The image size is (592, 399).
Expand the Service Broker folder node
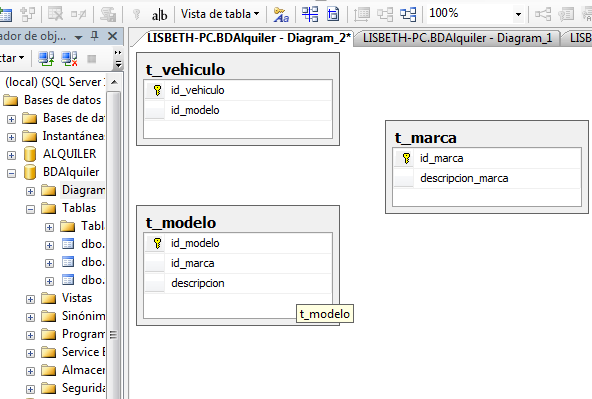click(x=30, y=353)
